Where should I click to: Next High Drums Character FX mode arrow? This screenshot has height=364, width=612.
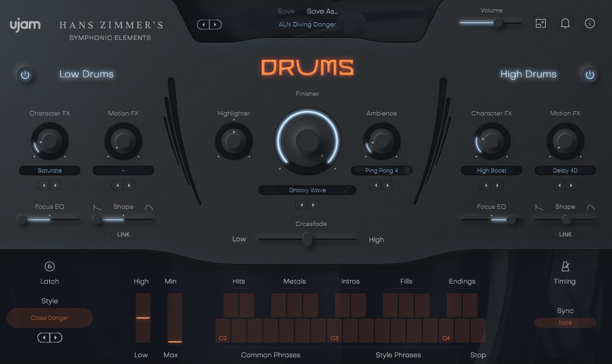click(x=497, y=185)
